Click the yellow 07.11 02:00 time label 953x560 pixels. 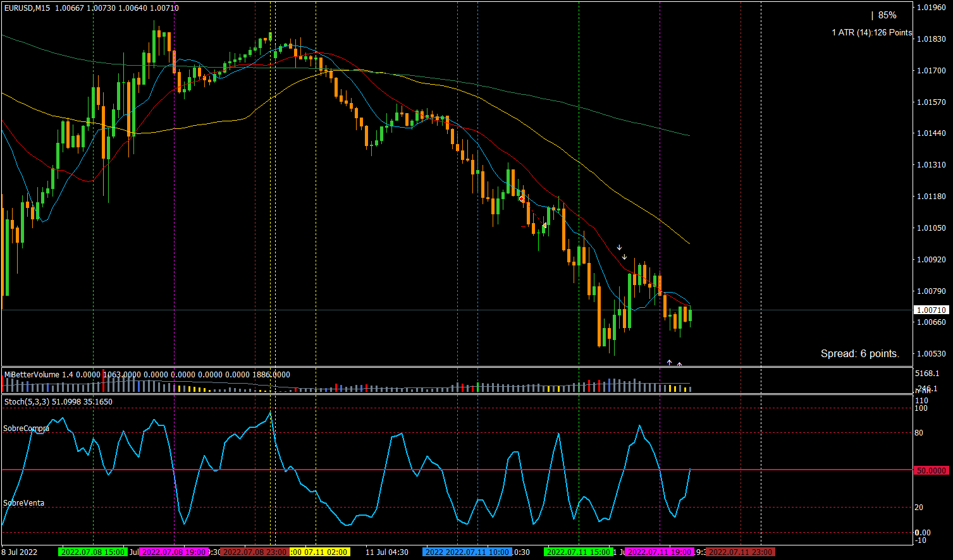320,552
